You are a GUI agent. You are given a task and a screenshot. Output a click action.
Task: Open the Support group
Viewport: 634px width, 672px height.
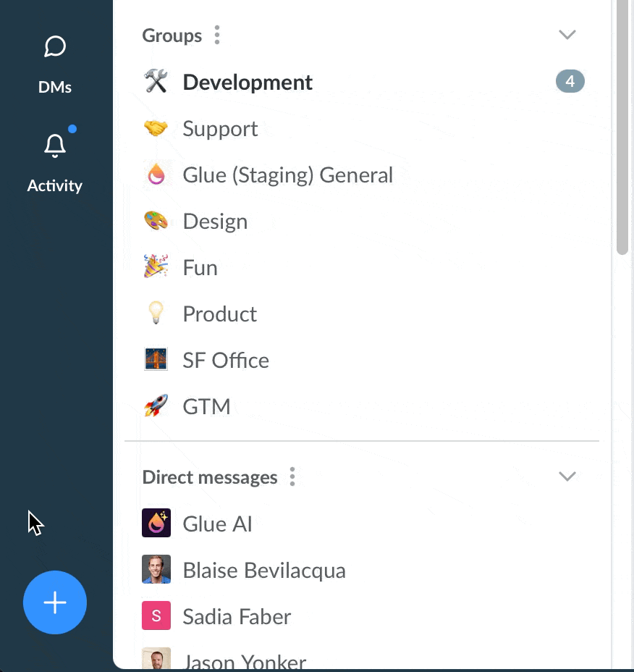pos(220,129)
